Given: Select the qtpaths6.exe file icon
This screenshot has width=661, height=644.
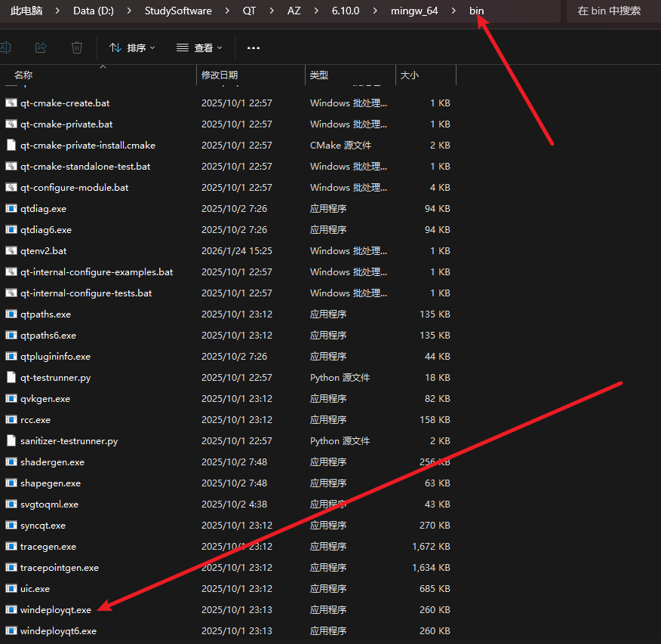Looking at the screenshot, I should pyautogui.click(x=11, y=336).
